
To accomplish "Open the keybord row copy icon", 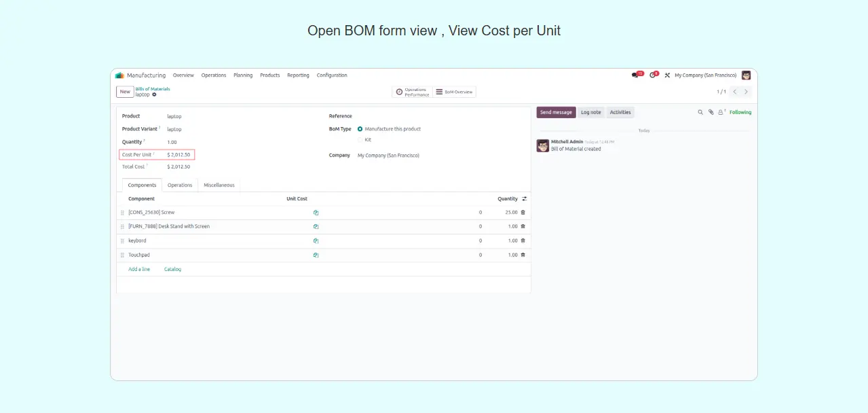I will [x=316, y=241].
